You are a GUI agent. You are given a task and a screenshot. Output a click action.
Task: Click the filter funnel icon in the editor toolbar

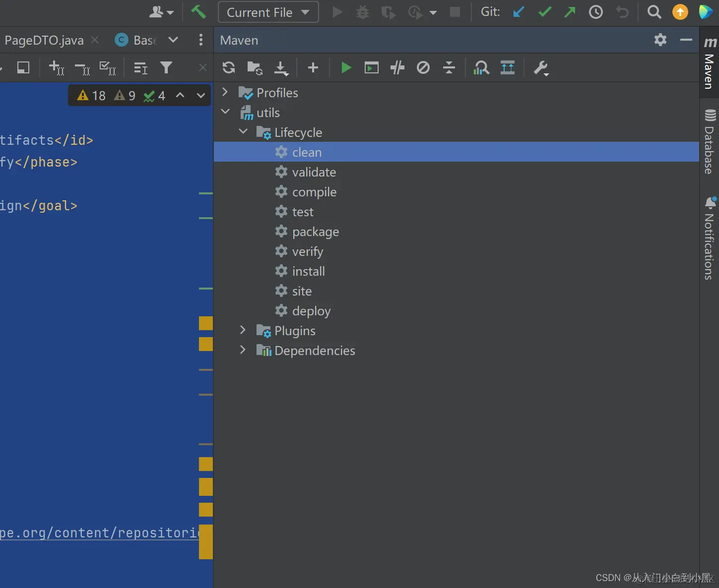(x=166, y=67)
